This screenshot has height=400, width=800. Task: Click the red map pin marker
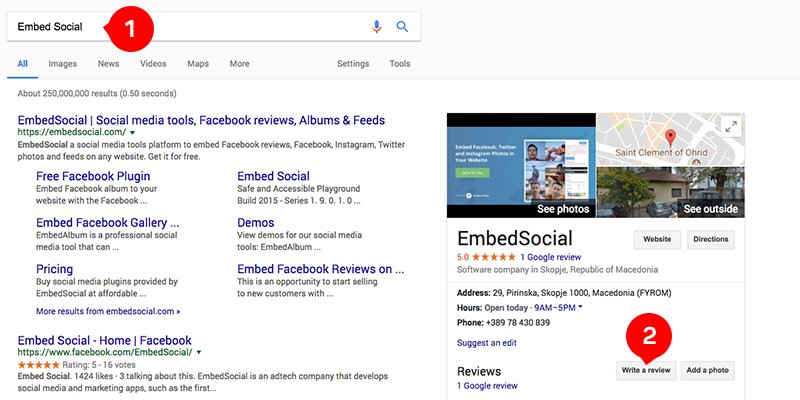tap(670, 138)
